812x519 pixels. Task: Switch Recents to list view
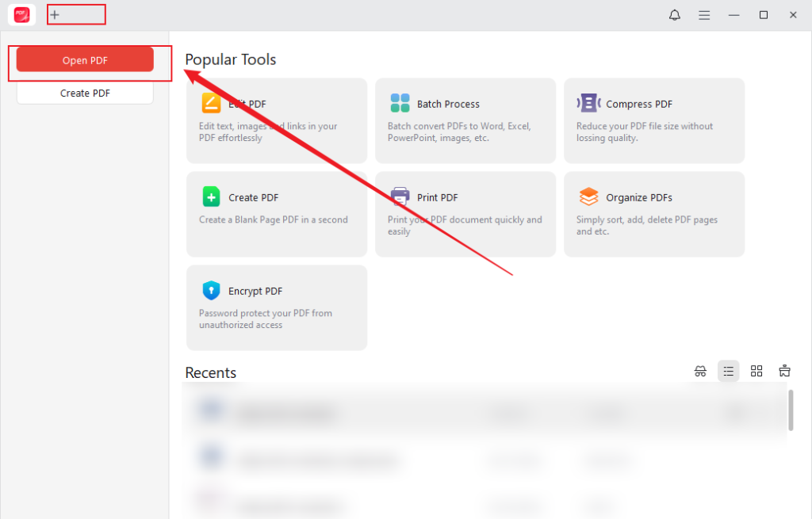(x=728, y=370)
